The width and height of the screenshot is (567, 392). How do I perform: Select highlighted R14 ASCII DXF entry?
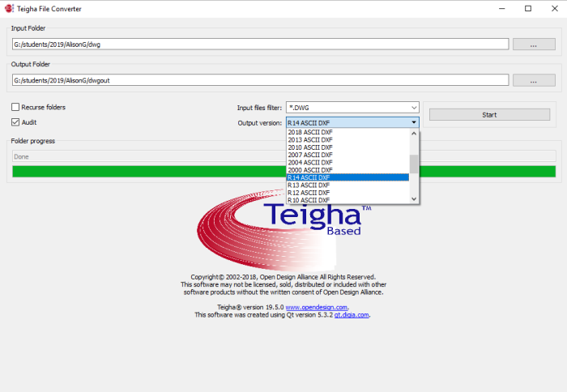pos(347,177)
